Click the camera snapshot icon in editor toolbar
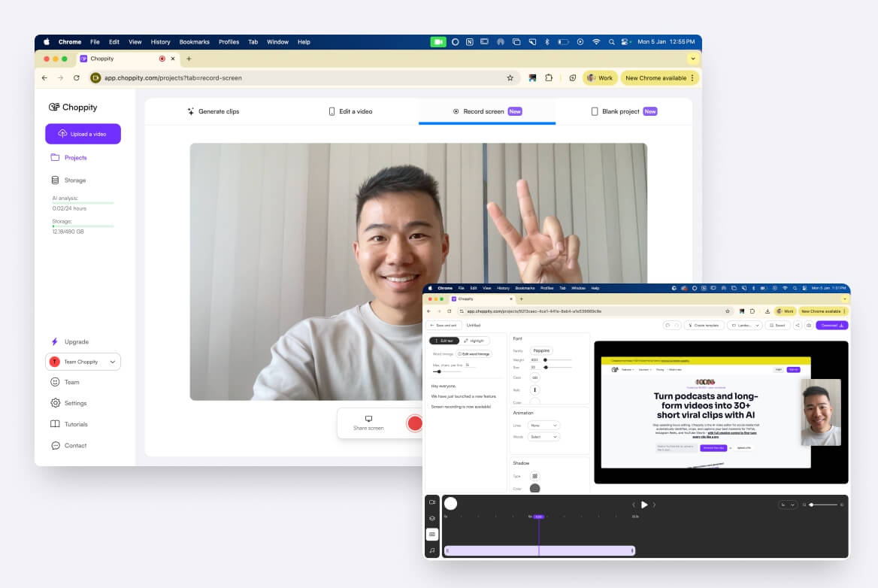Viewport: 878px width, 588px height. pyautogui.click(x=809, y=326)
